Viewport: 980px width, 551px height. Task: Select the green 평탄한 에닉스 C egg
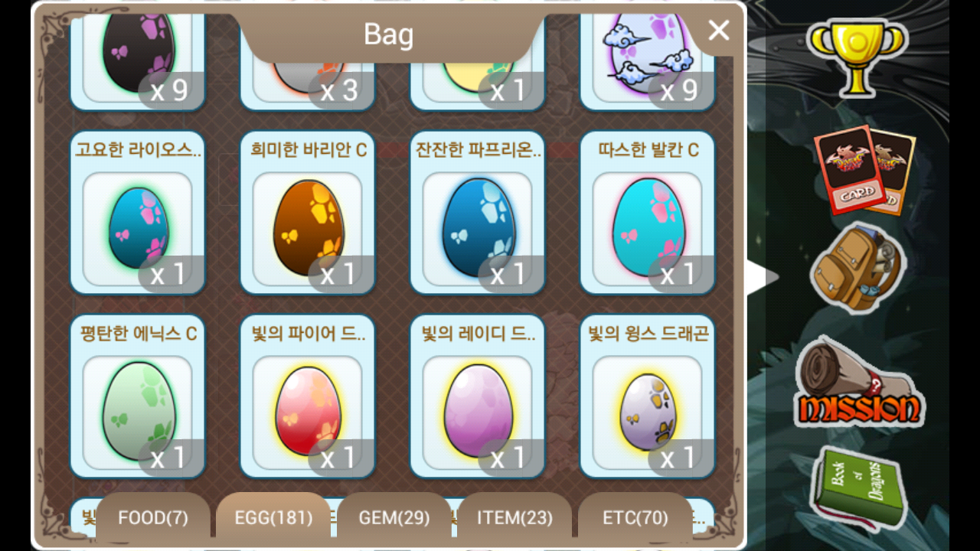pyautogui.click(x=138, y=396)
